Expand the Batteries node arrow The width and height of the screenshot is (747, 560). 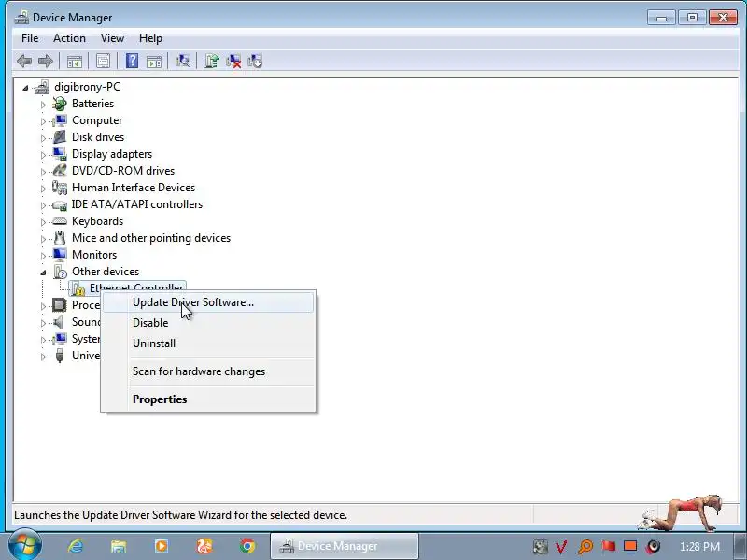point(43,105)
